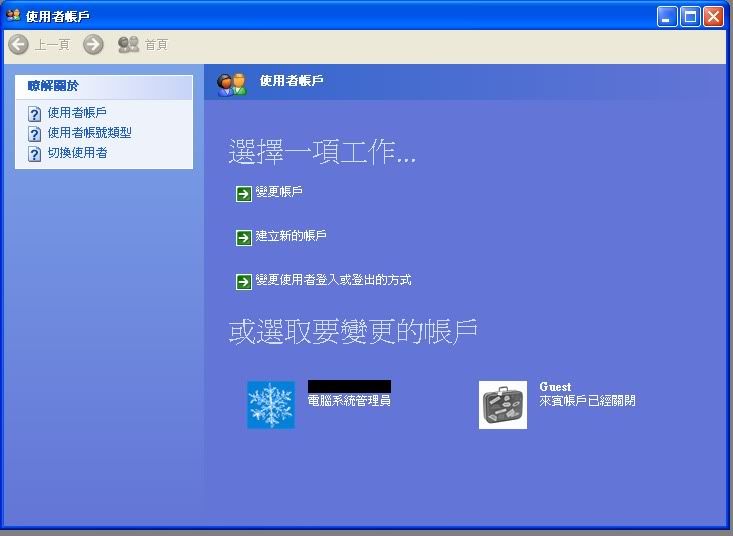Click the title bar user accounts icon
This screenshot has height=536, width=733.
tap(13, 16)
